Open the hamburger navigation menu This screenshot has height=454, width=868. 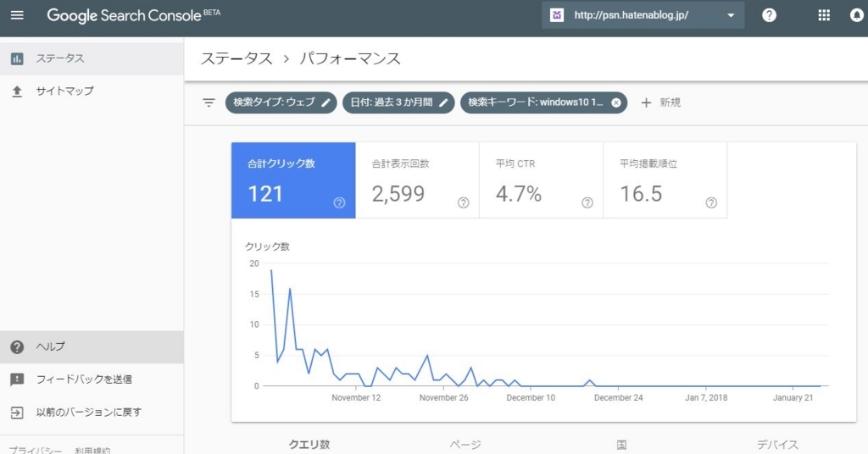(17, 15)
